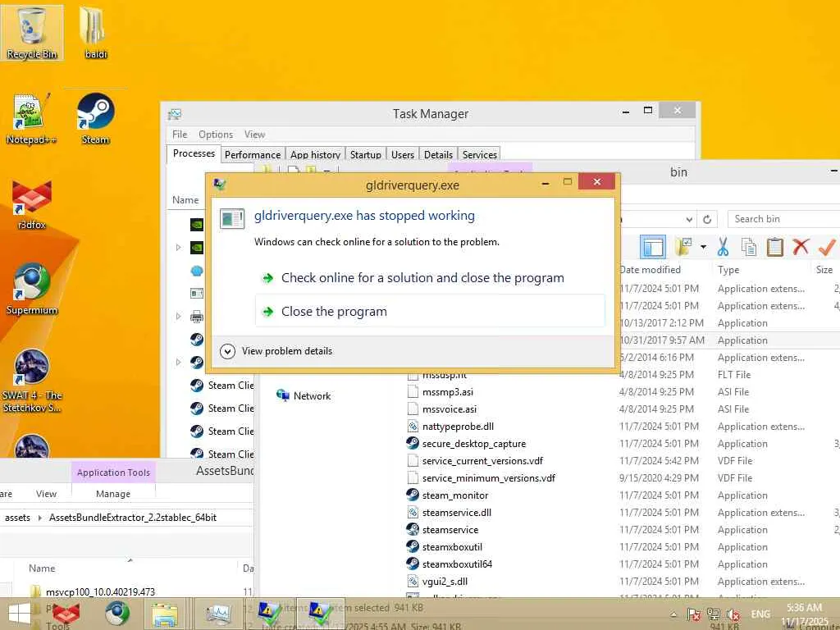This screenshot has width=840, height=630.
Task: Open the Supermium desktop shortcut
Action: [32, 290]
